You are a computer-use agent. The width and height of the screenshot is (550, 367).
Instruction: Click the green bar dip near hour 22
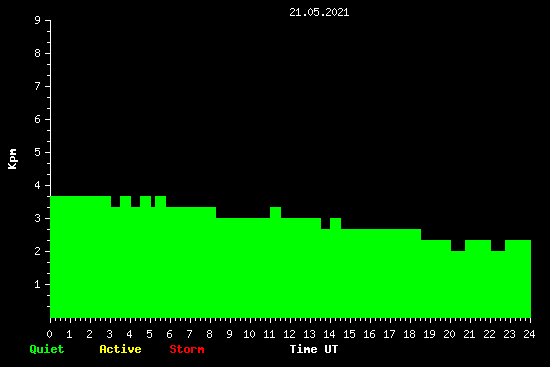[x=498, y=246]
